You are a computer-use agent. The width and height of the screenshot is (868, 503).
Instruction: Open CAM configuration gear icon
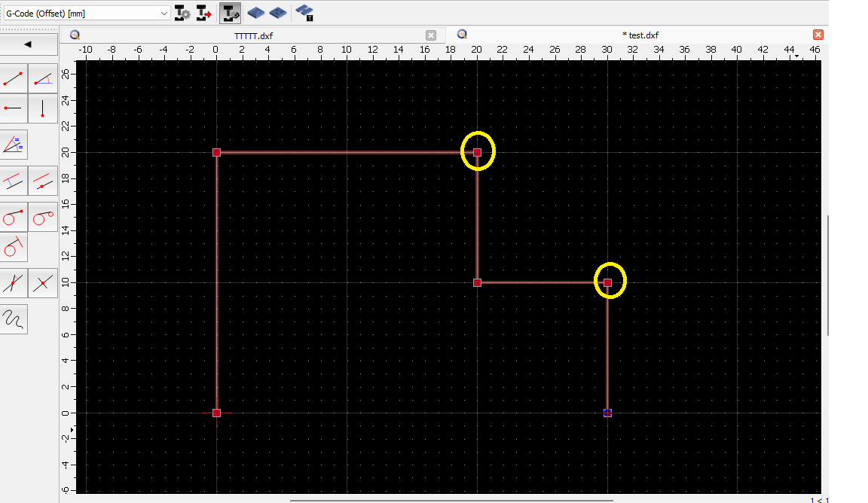[182, 13]
